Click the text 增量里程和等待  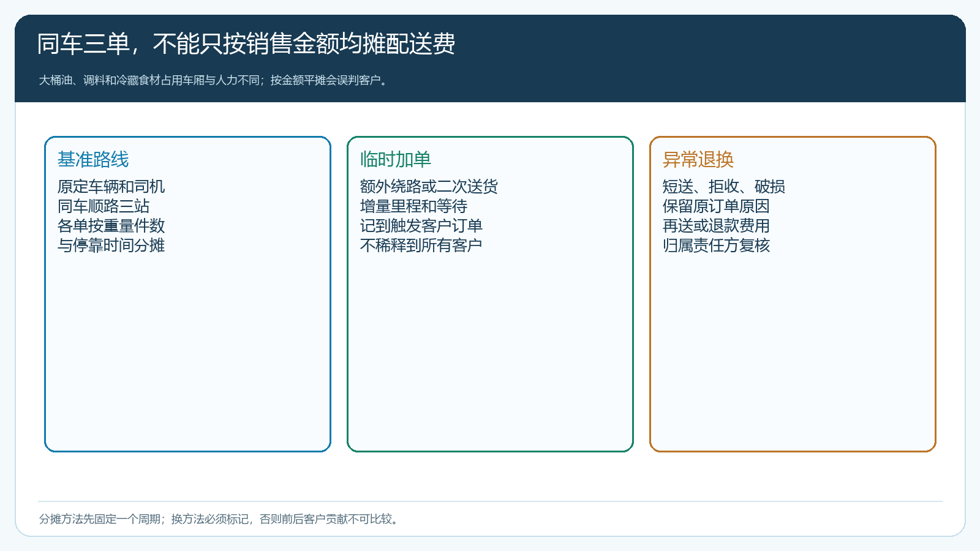point(413,206)
